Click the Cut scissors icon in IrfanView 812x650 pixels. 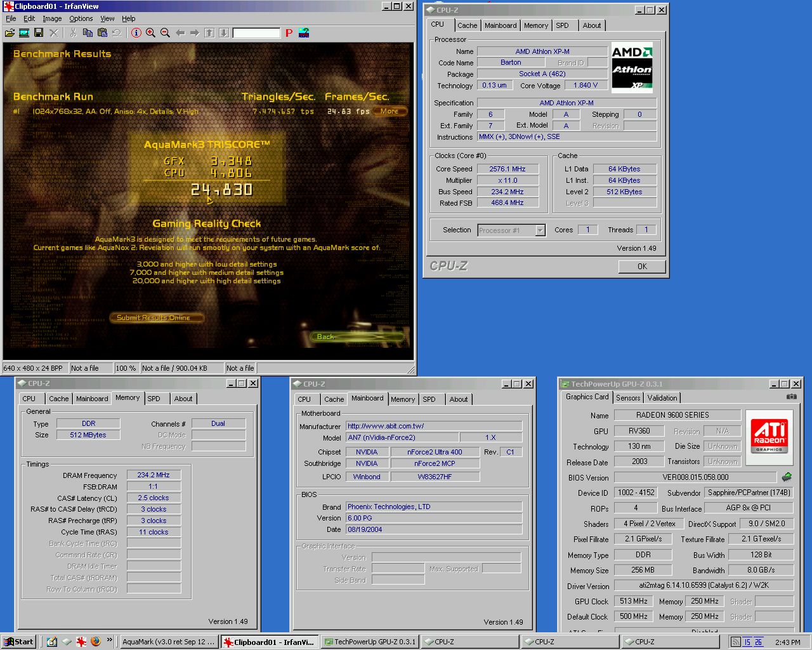[x=73, y=33]
